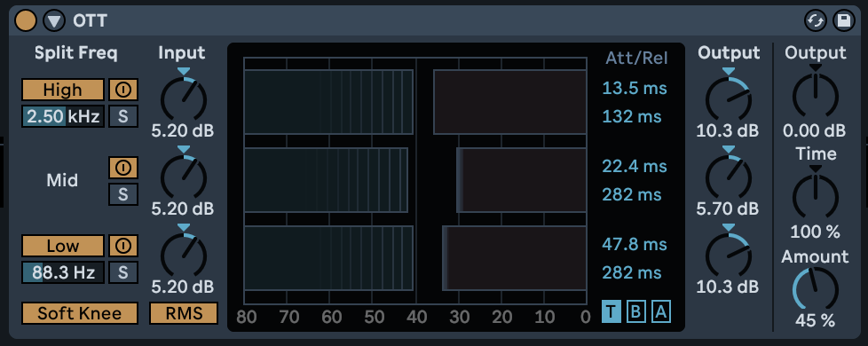The width and height of the screenshot is (868, 346).
Task: Toggle the OTT device activator circle
Action: (26, 21)
